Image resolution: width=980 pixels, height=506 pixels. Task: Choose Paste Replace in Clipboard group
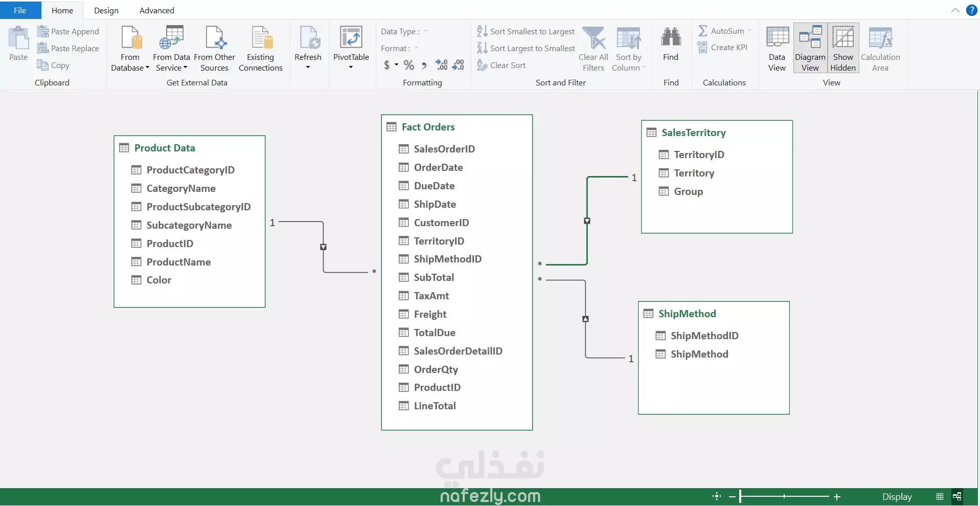tap(68, 48)
